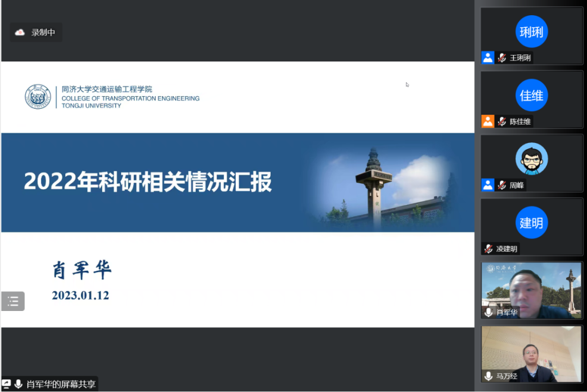Open the slide outline list button
Screen dimensions: 587x392
pos(13,301)
